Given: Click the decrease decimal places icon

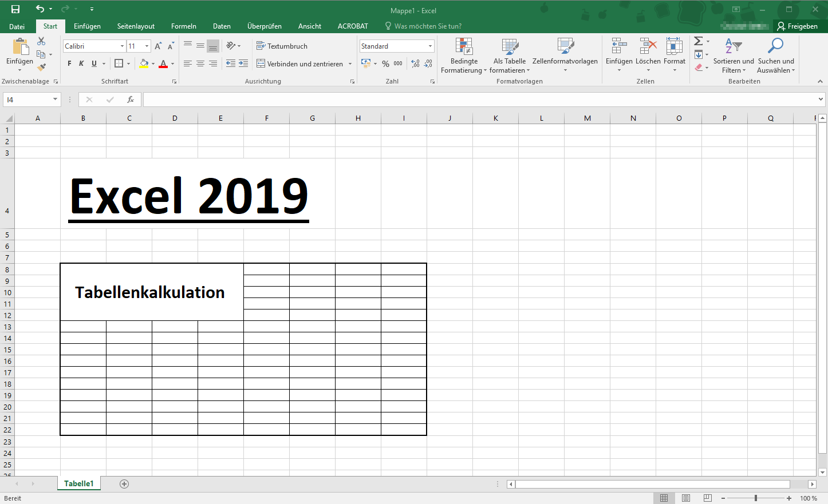Looking at the screenshot, I should [428, 64].
